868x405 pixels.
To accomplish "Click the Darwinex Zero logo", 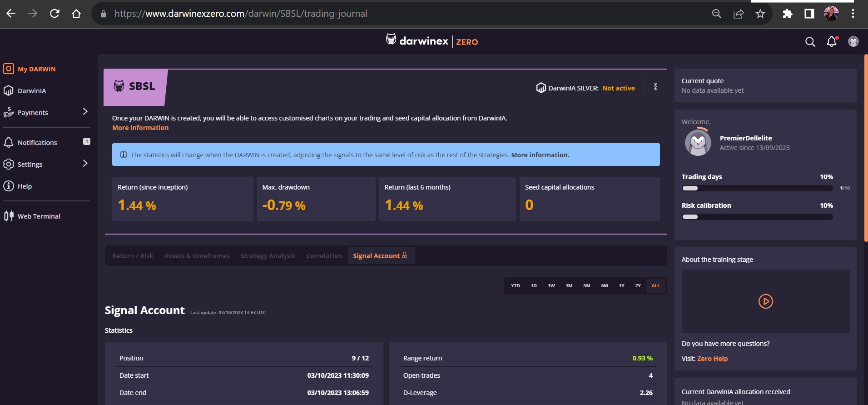I will (432, 41).
